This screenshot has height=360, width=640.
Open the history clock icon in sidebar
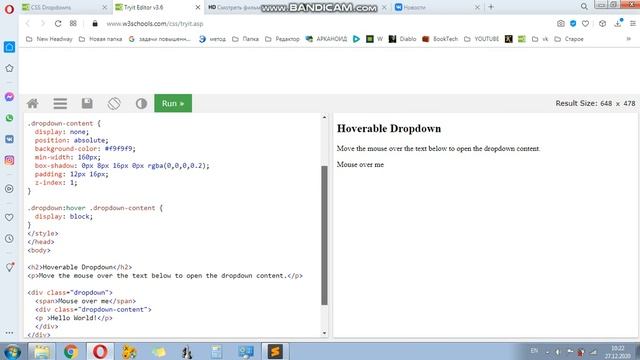[9, 238]
